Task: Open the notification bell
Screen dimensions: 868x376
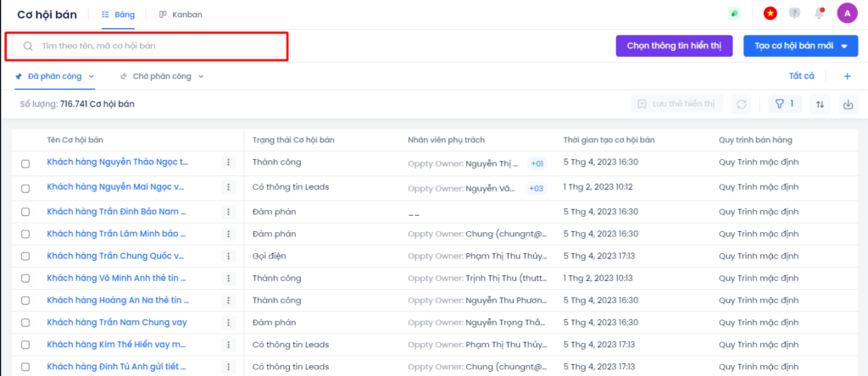Action: click(x=819, y=13)
